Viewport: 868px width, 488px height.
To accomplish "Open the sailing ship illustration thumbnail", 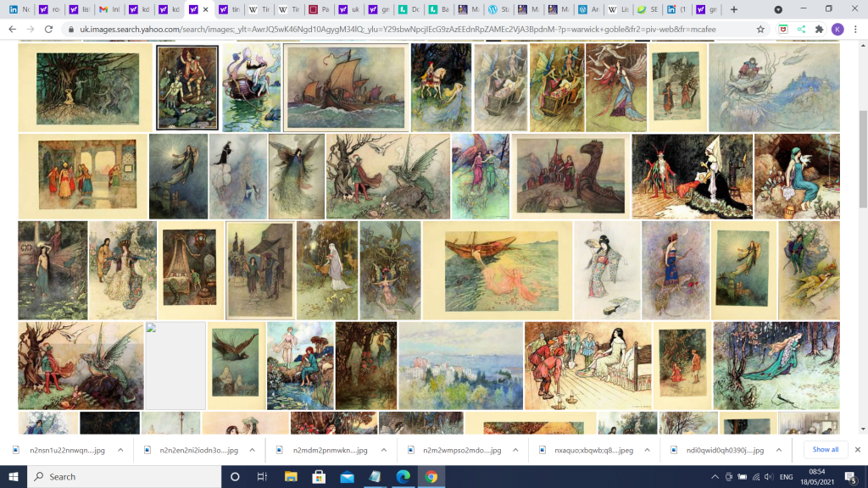I will [x=344, y=87].
